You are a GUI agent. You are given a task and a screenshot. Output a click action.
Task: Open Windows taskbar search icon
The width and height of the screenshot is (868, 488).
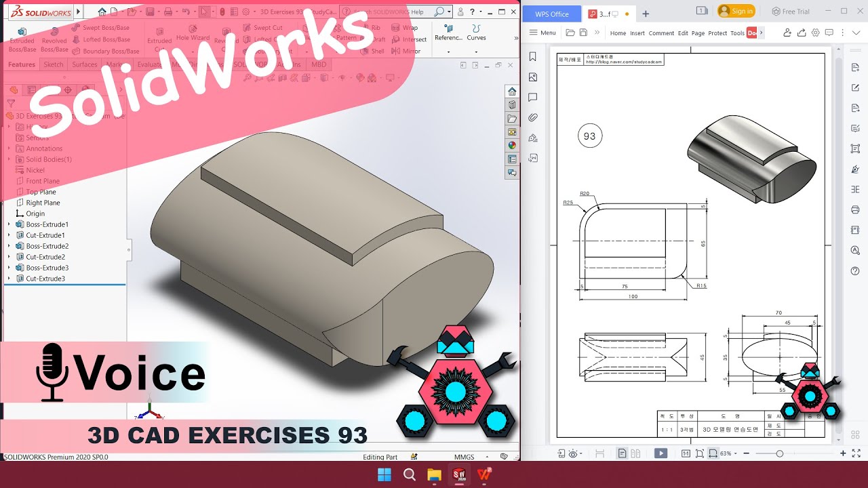point(410,474)
